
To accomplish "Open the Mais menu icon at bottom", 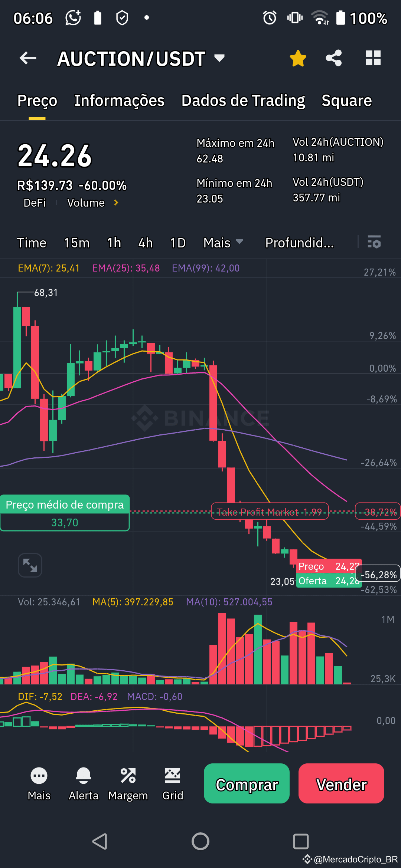I will (39, 784).
